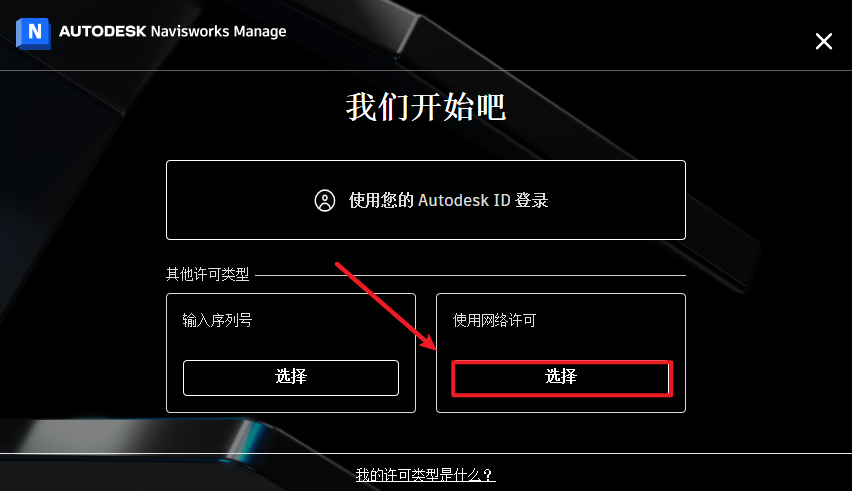This screenshot has width=852, height=491.
Task: Click the Autodesk ID words in the sign-in box
Action: 464,200
